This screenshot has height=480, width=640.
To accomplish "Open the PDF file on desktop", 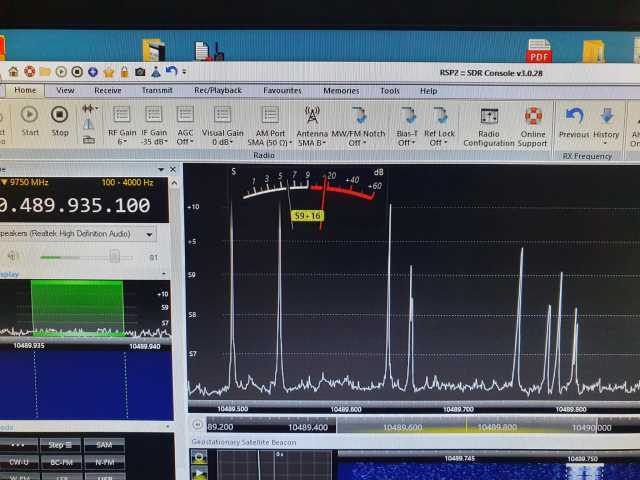I will tap(539, 50).
